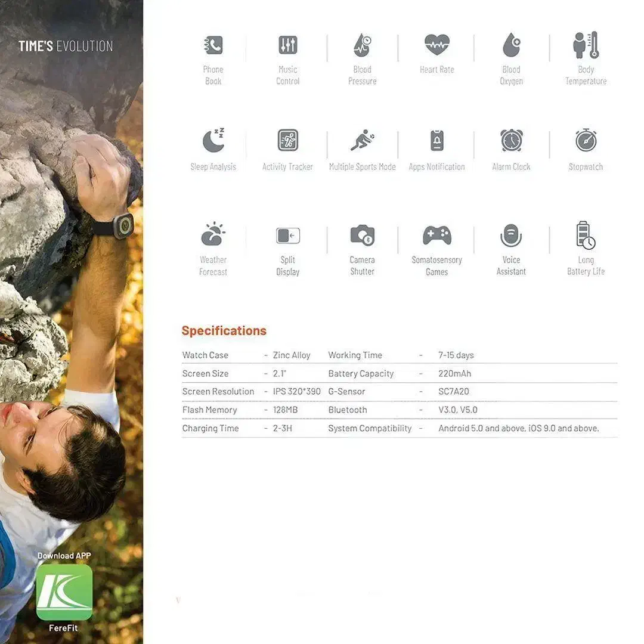
Task: Tap the Apps Notification phone icon
Action: (436, 141)
